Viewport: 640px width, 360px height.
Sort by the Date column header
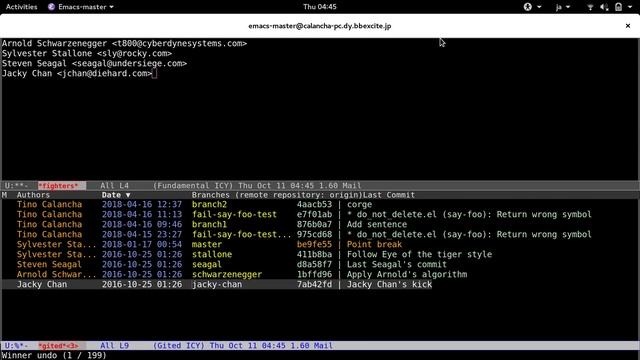coord(116,195)
